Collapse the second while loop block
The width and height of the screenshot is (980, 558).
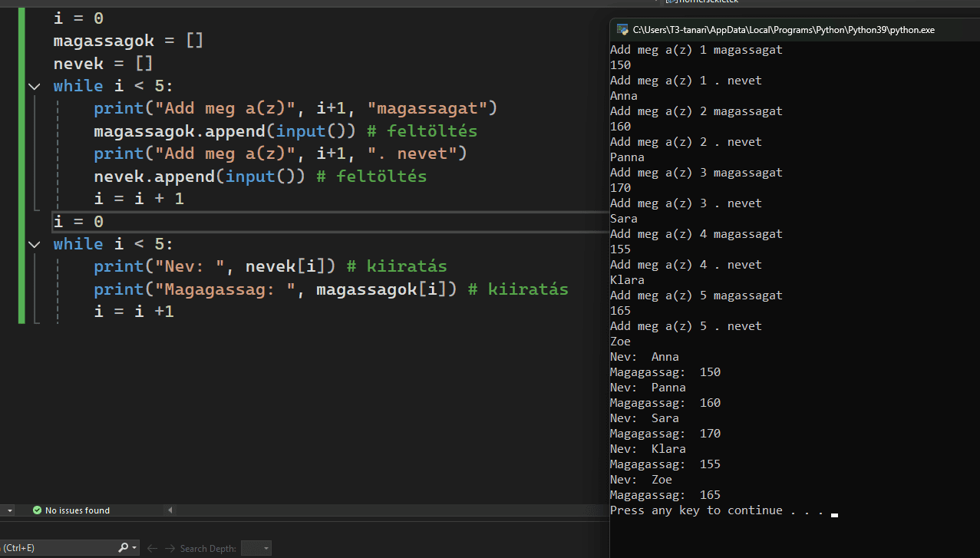coord(34,244)
